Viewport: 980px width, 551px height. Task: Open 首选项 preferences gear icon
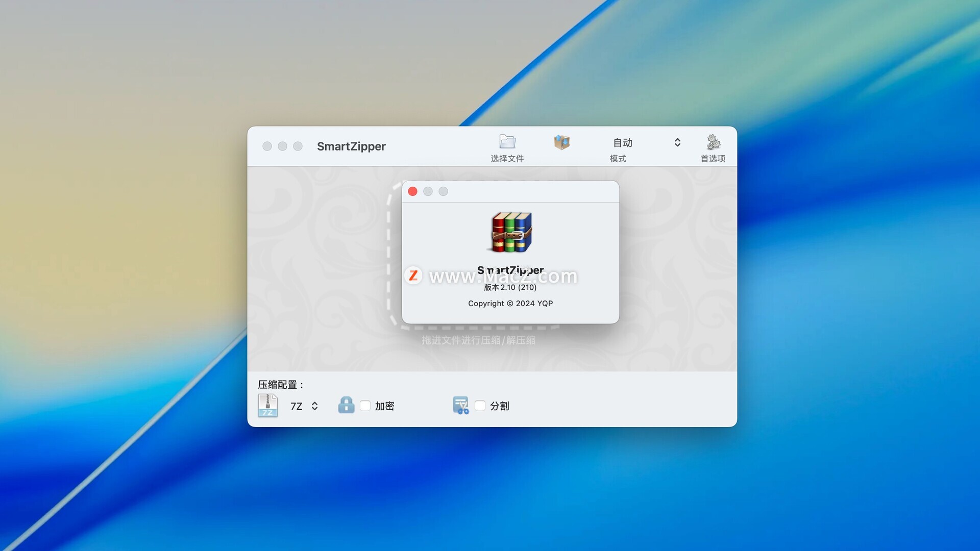[713, 142]
